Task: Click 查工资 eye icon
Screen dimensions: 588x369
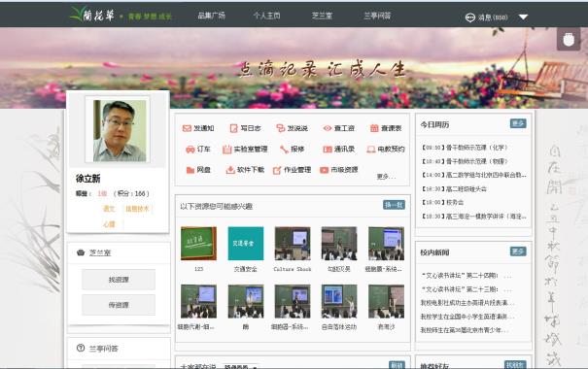Action: pos(328,128)
